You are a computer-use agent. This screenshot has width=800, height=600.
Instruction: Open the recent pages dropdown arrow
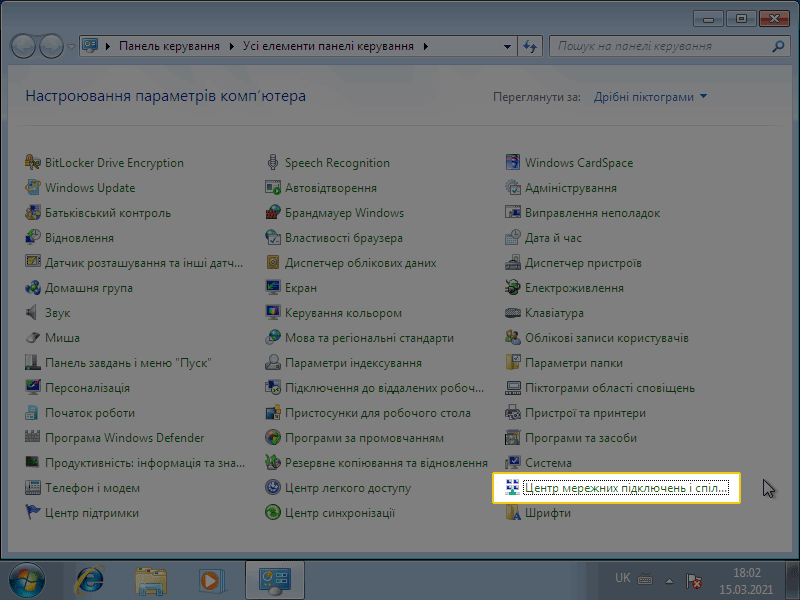71,46
